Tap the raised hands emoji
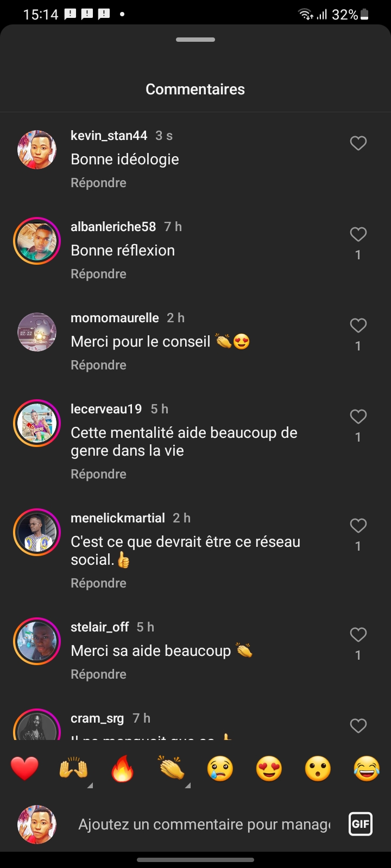Image resolution: width=391 pixels, height=868 pixels. coord(73,769)
